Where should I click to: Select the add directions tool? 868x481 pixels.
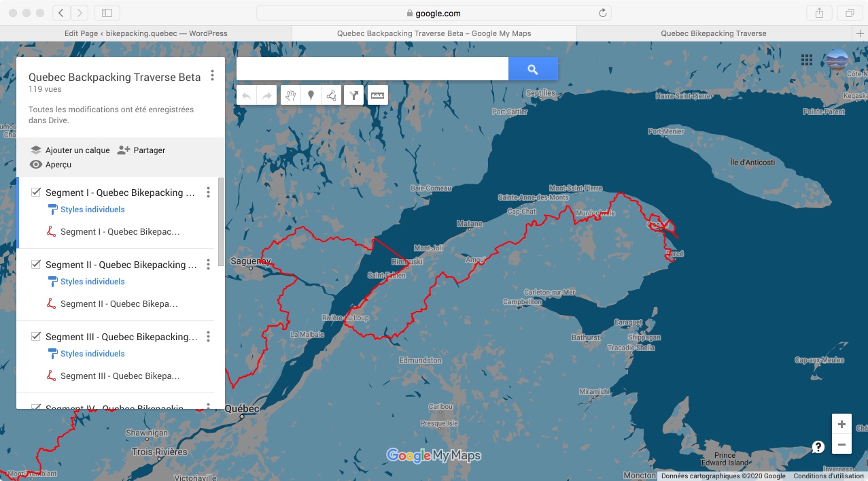coord(353,96)
